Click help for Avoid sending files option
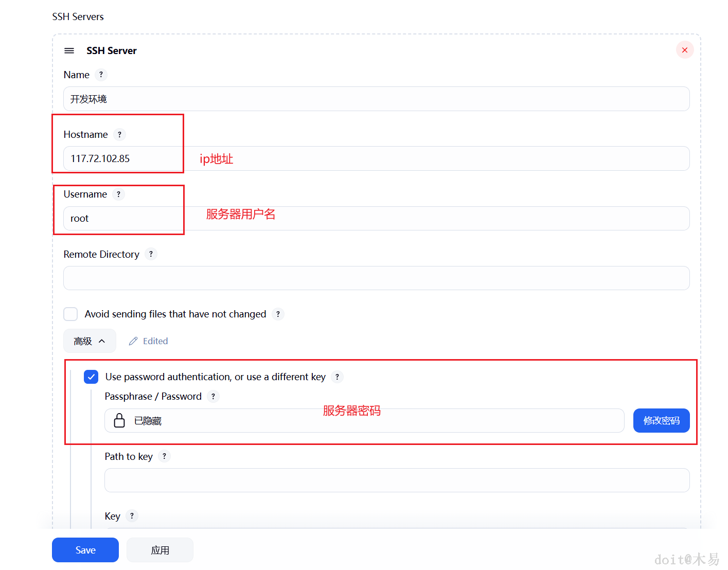This screenshot has width=728, height=570. 278,314
